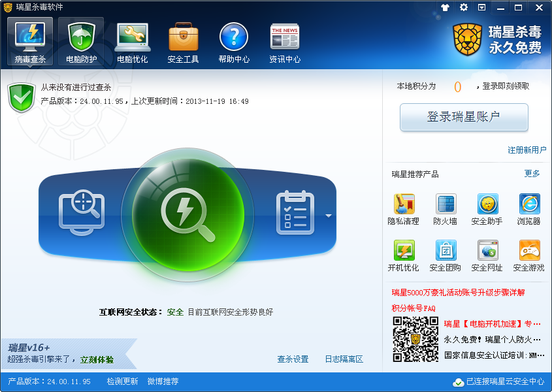Launch the 防火墙 firewall product icon
552x392 pixels.
coord(446,204)
